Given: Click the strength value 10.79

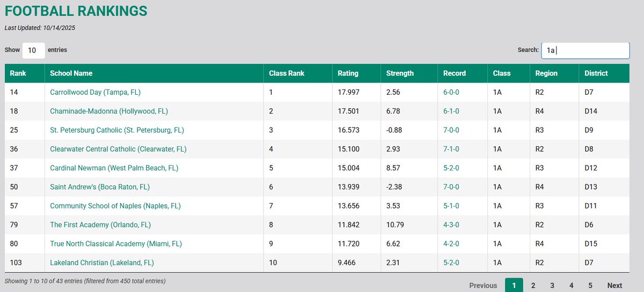Looking at the screenshot, I should tap(396, 224).
